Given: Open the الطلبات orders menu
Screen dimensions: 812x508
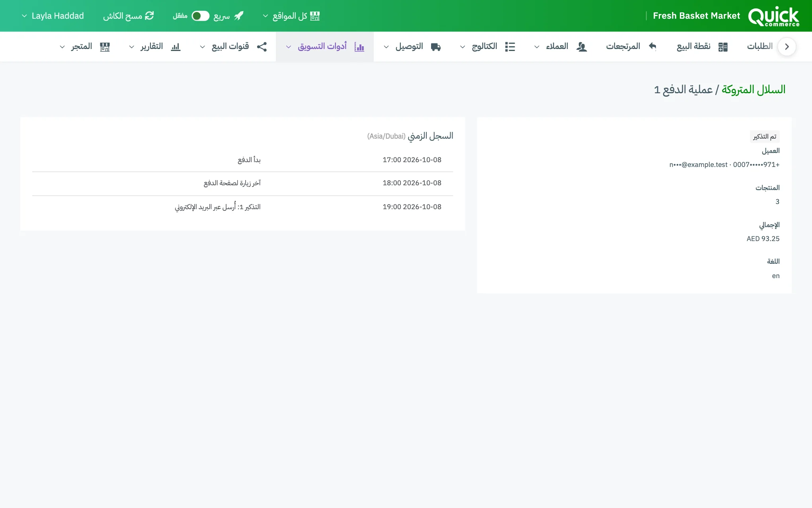Looking at the screenshot, I should tap(760, 47).
